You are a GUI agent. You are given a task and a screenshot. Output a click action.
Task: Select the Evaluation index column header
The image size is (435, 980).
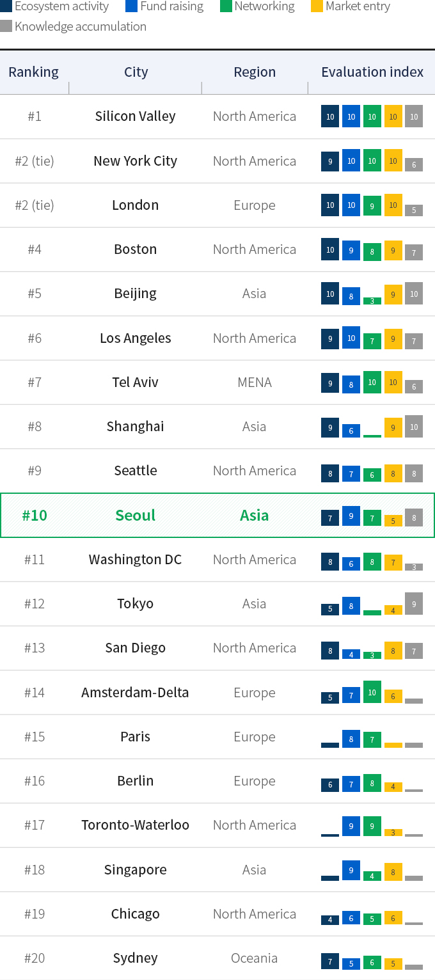372,72
